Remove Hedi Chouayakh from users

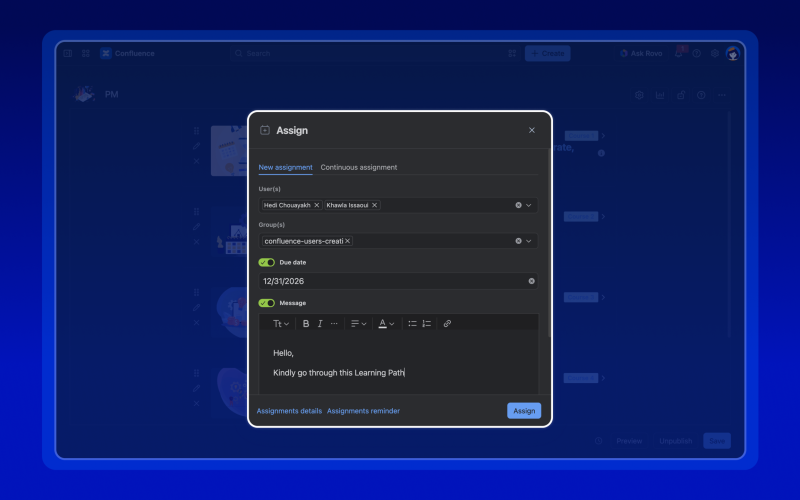click(x=316, y=205)
